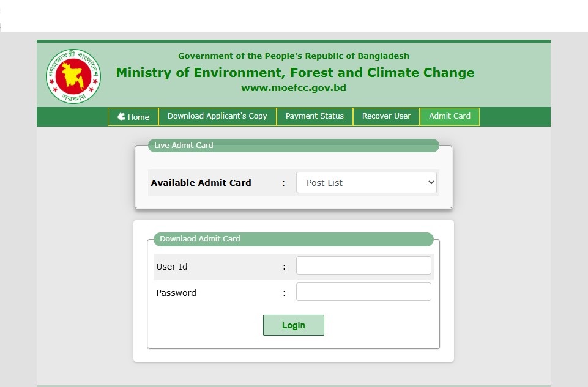588x387 pixels.
Task: Open the Download Applicant's Copy page
Action: coord(217,116)
